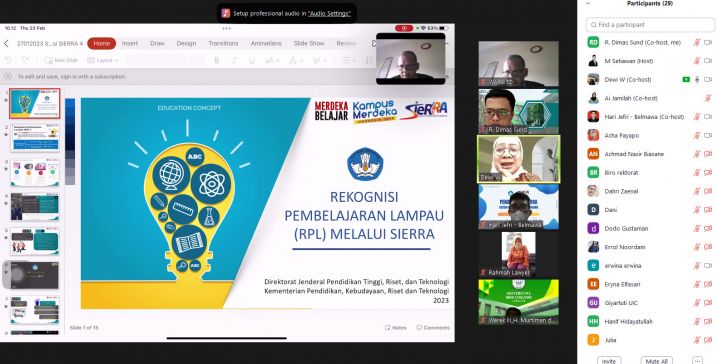Toggle microphone icon for Dani
This screenshot has height=364, width=718.
point(696,210)
